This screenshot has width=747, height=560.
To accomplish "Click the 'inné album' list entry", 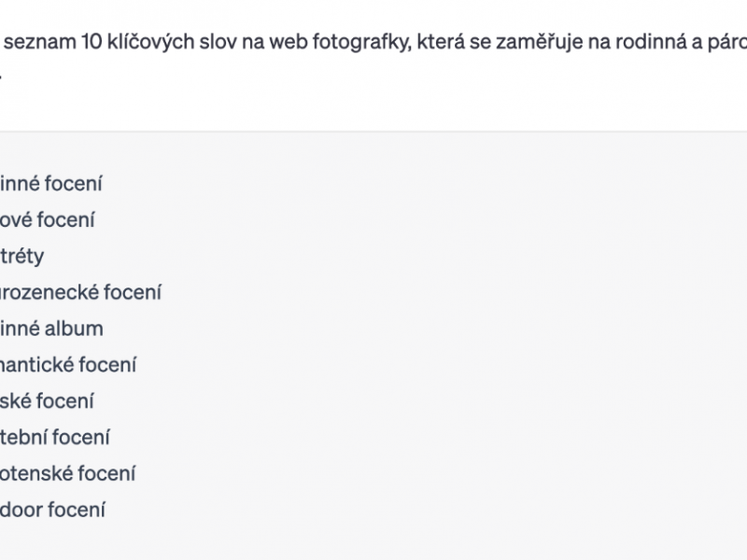I will (x=51, y=329).
